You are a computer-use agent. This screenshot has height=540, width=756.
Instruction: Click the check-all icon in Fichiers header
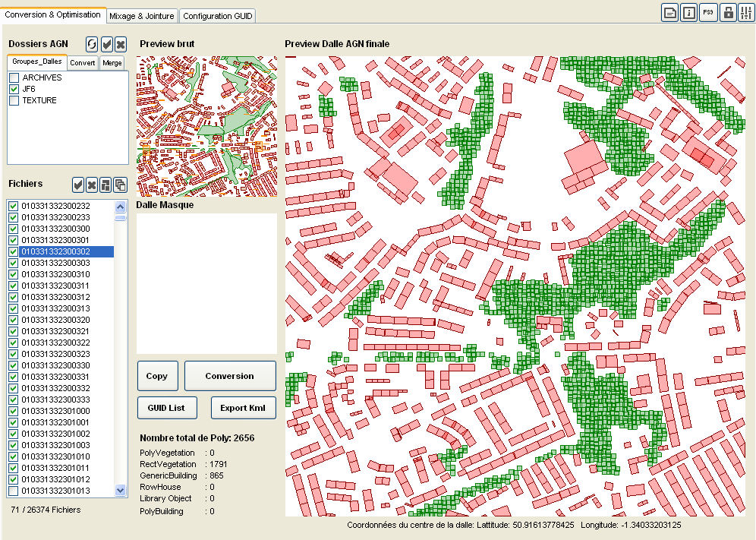(x=77, y=185)
